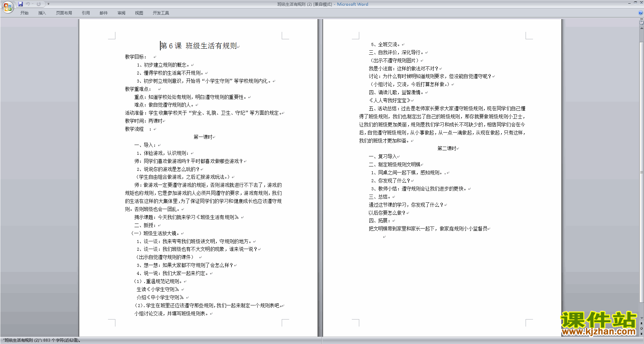This screenshot has width=644, height=344.
Task: Click the line 四、拓展：
Action: [380, 220]
